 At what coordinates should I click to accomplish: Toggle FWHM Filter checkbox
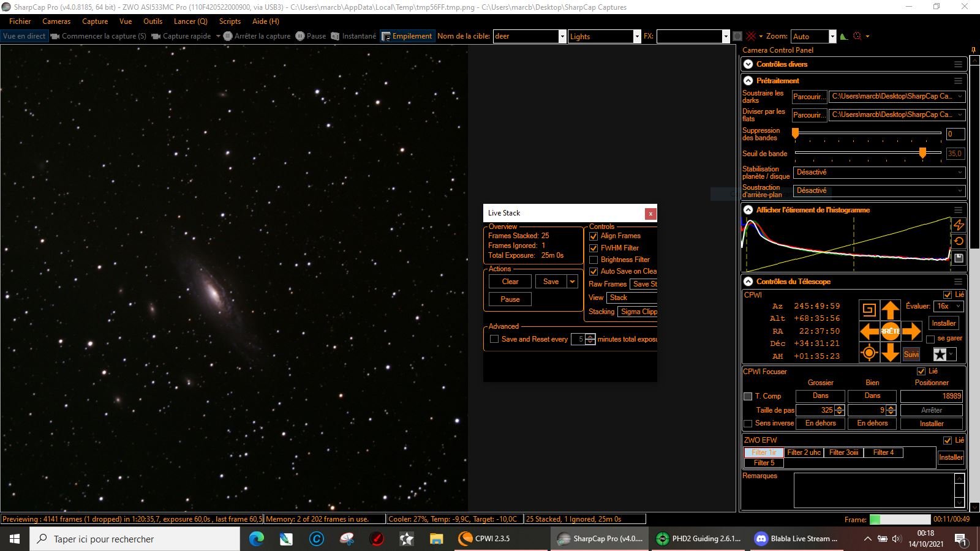tap(594, 248)
